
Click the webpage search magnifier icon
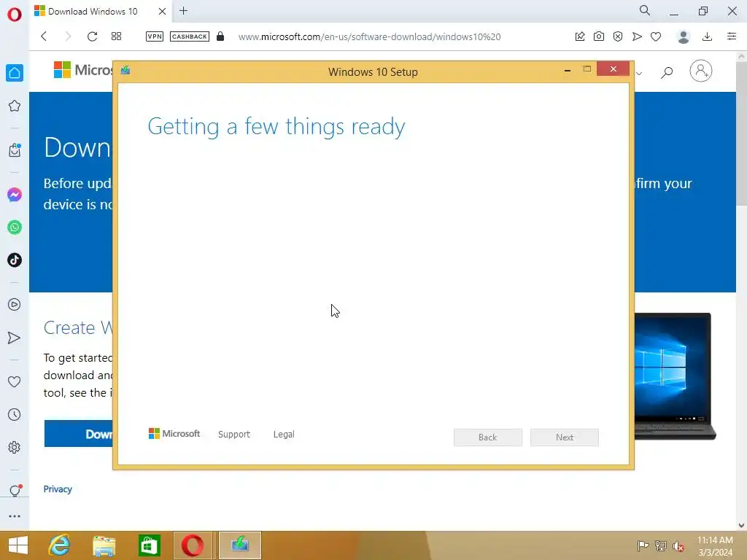pyautogui.click(x=667, y=72)
